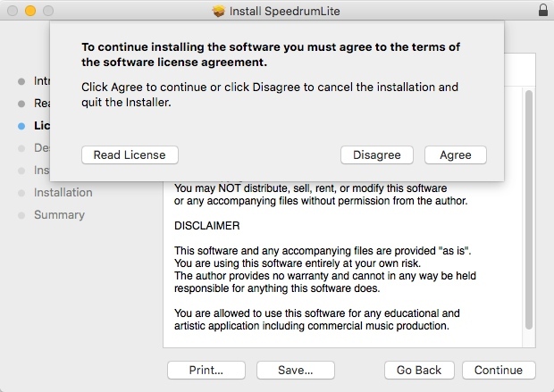Minimize the window with the yellow button

(x=29, y=12)
